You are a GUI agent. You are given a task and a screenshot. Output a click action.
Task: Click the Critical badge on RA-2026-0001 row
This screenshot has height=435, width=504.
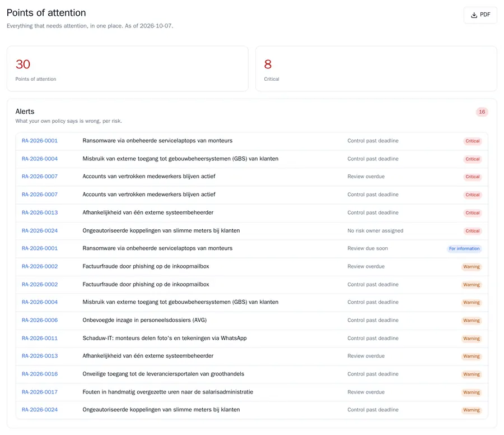click(x=472, y=141)
